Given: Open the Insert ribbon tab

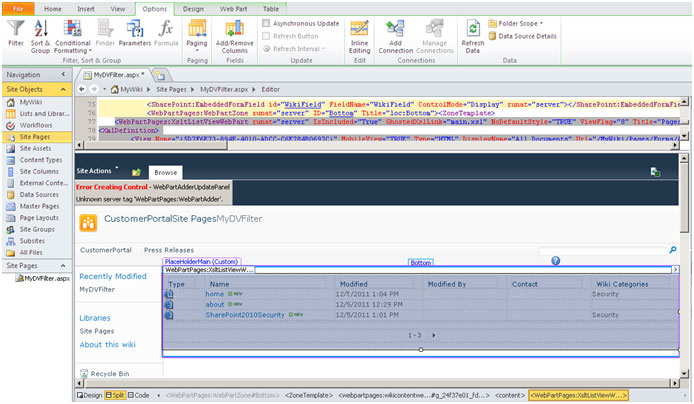Looking at the screenshot, I should click(85, 9).
